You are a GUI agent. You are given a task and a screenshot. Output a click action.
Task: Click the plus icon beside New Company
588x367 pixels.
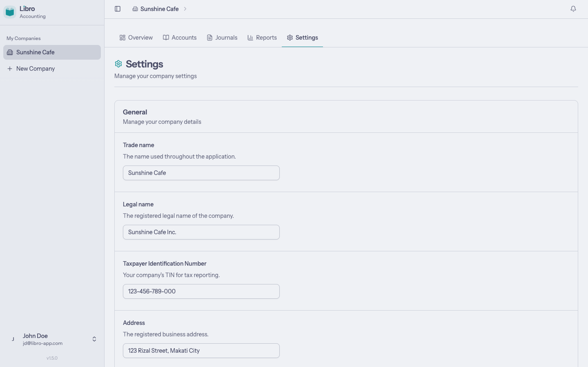tap(10, 69)
